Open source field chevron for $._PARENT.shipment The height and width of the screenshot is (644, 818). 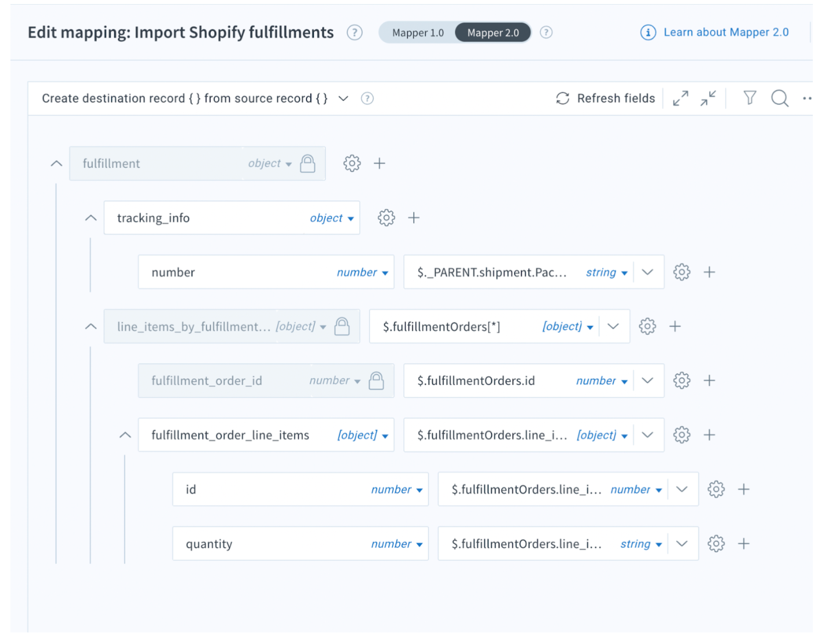click(x=648, y=272)
